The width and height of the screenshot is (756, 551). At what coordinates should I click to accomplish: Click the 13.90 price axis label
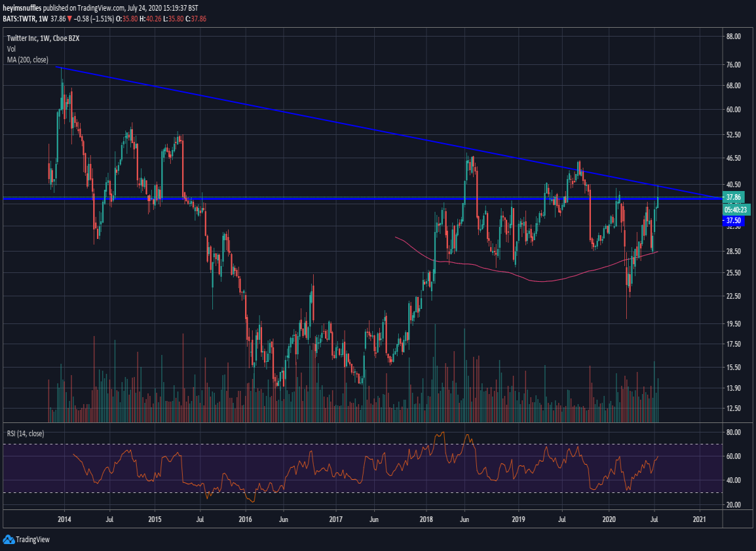coord(733,388)
